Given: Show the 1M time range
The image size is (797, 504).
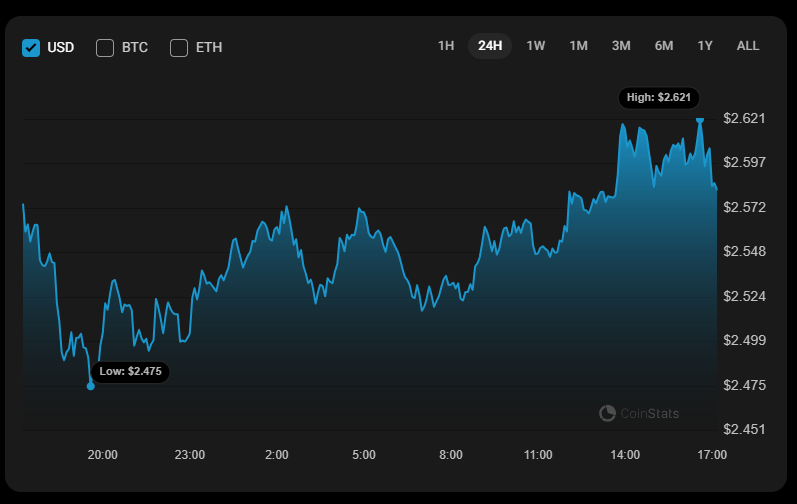Looking at the screenshot, I should tap(578, 45).
